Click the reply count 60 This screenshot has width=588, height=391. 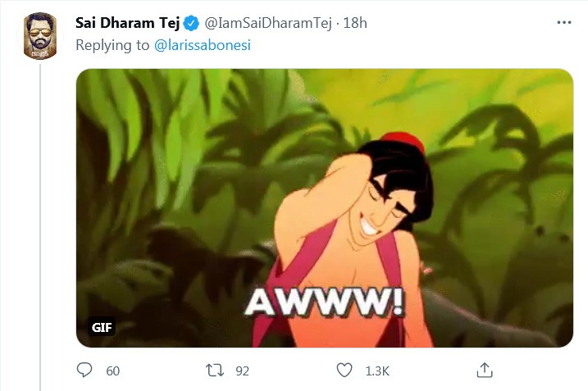pos(112,371)
